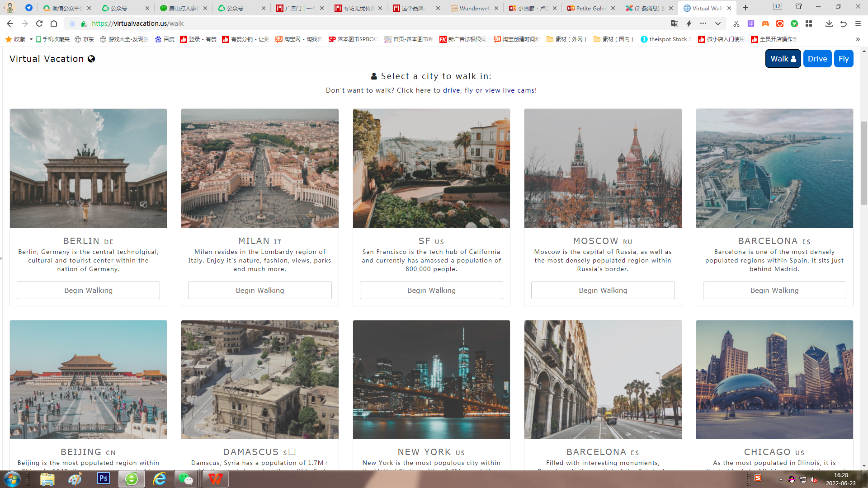This screenshot has width=868, height=488.
Task: Click the page vertical scrollbar thumb
Action: 864,163
